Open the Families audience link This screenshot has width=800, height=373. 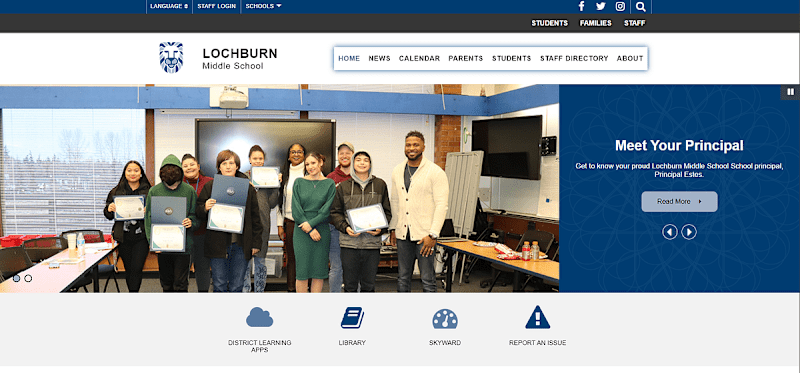pos(595,23)
